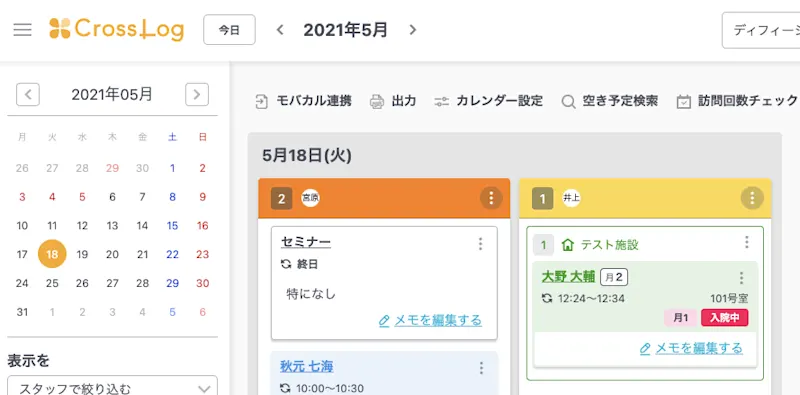This screenshot has height=395, width=800.
Task: Click the 出力 print option
Action: pos(392,101)
